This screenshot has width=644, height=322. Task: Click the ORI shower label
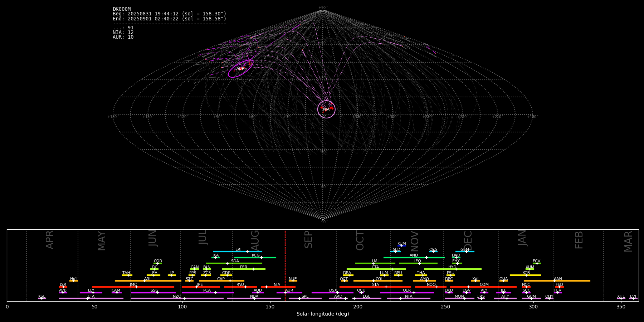379,279
